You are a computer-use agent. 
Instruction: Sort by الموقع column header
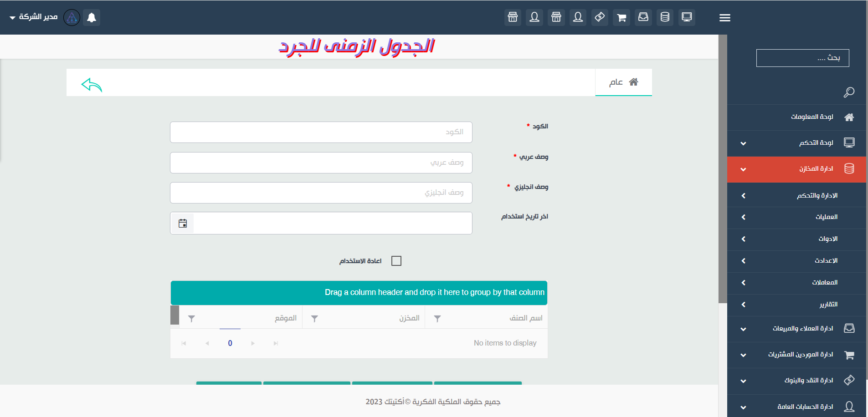(x=286, y=318)
